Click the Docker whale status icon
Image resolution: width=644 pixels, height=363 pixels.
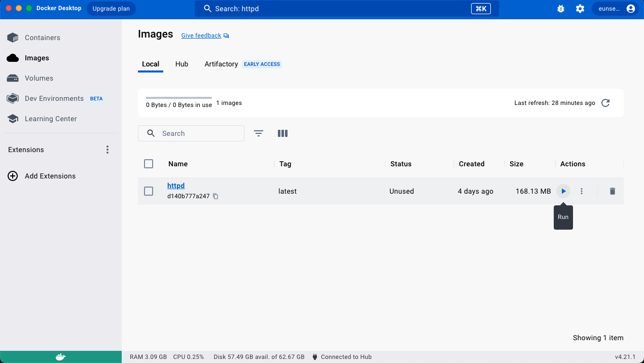[x=60, y=357]
